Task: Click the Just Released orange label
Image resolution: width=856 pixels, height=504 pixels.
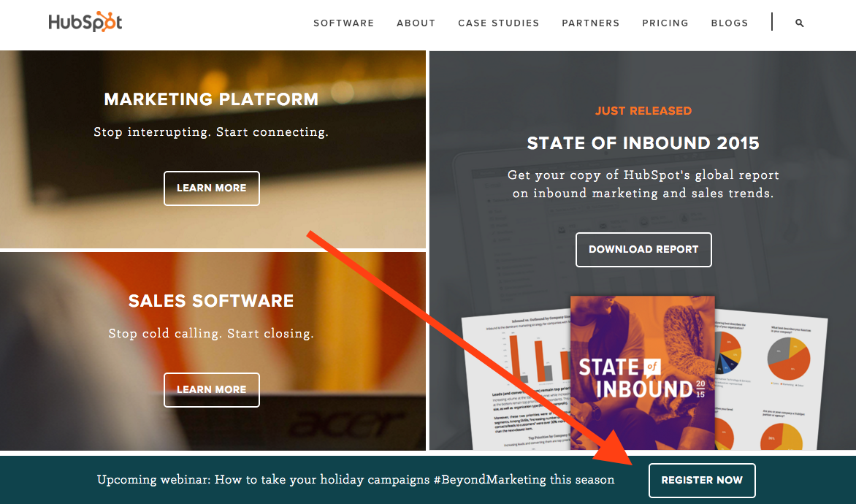Action: 643,111
